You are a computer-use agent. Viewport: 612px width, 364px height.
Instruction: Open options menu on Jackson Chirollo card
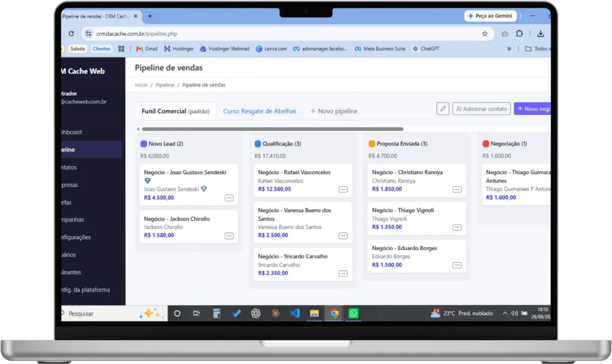229,236
